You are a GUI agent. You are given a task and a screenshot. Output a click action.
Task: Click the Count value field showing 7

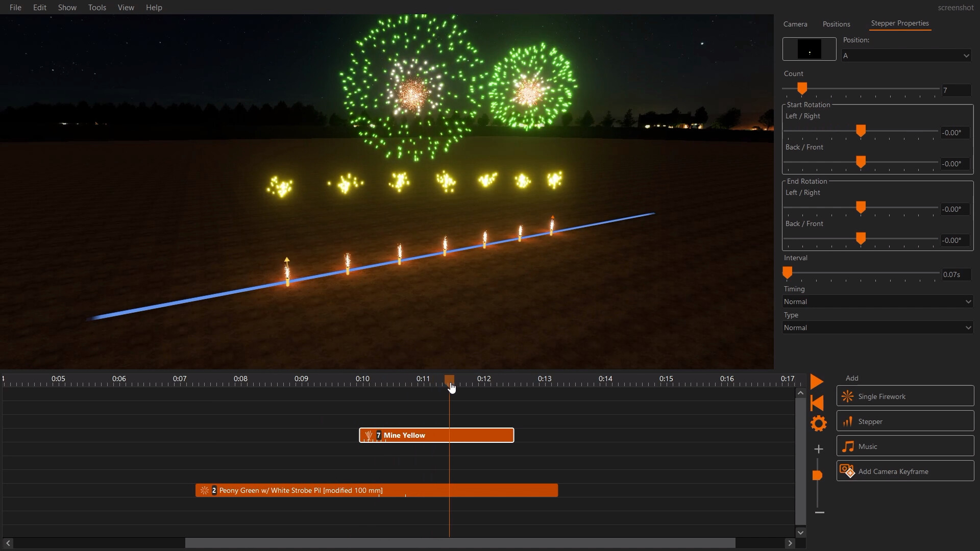(x=955, y=90)
